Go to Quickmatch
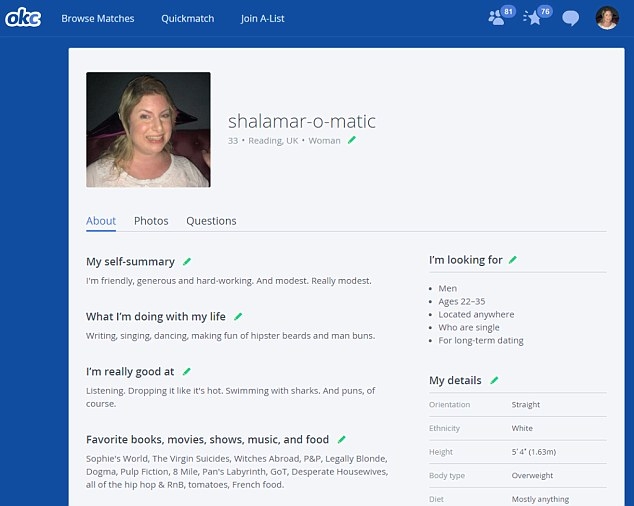The height and width of the screenshot is (506, 634). point(187,19)
